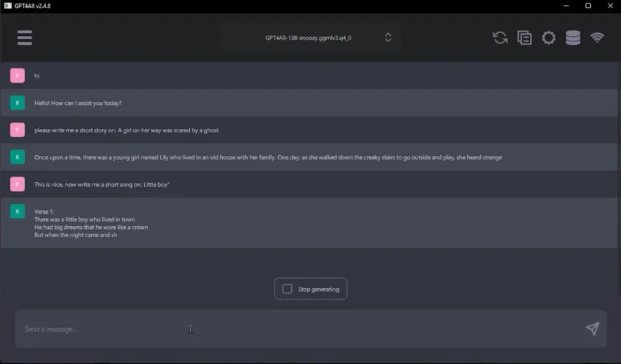Click the stop square icon inside Stop generating
This screenshot has height=364, width=621.
[x=287, y=289]
